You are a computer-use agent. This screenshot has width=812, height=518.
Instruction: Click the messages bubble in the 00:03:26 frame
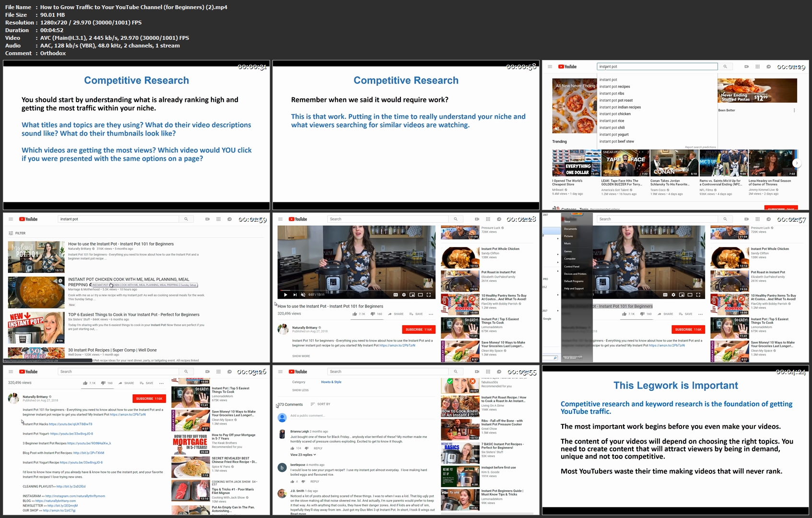tap(229, 372)
